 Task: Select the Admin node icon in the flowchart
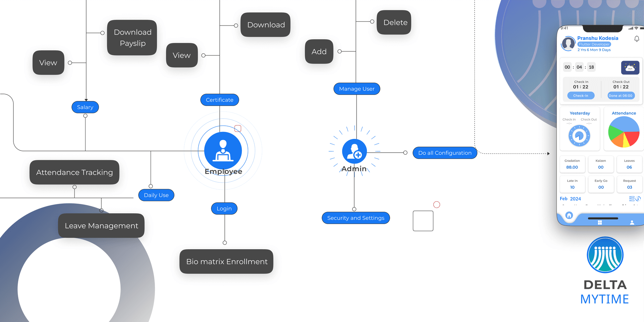354,151
